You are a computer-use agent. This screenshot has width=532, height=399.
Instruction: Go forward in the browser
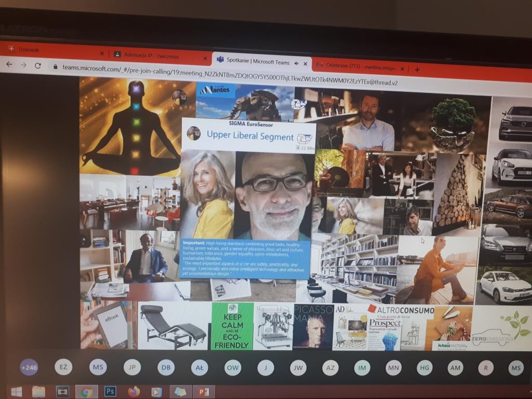(23, 65)
